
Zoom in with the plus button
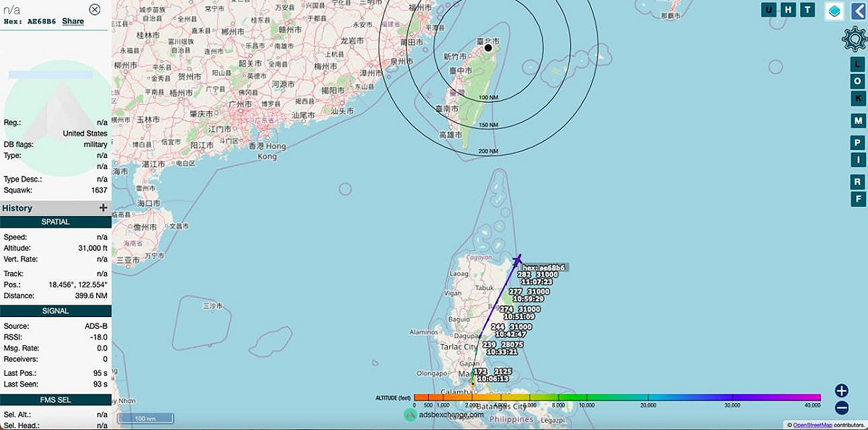click(841, 390)
